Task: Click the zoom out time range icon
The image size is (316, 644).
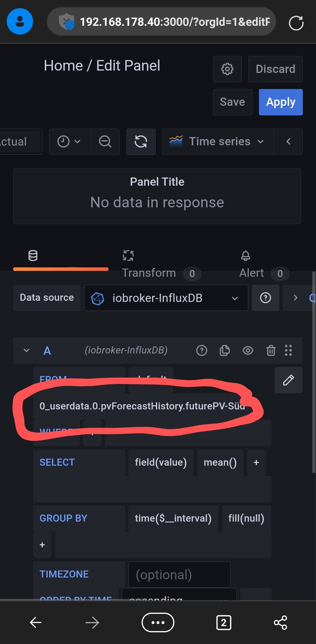Action: click(105, 142)
